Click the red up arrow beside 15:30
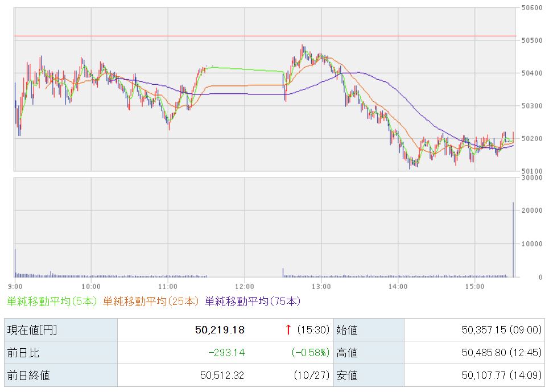The height and width of the screenshot is (392, 549). pyautogui.click(x=288, y=330)
